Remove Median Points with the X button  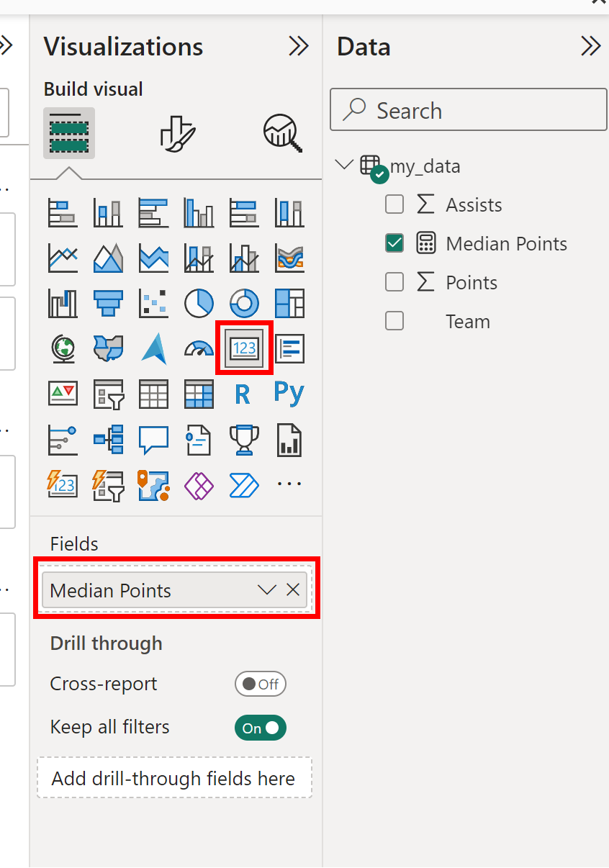pyautogui.click(x=293, y=589)
